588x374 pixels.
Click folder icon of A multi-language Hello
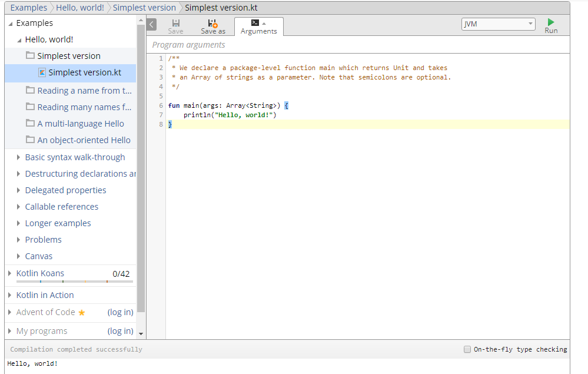click(x=30, y=123)
